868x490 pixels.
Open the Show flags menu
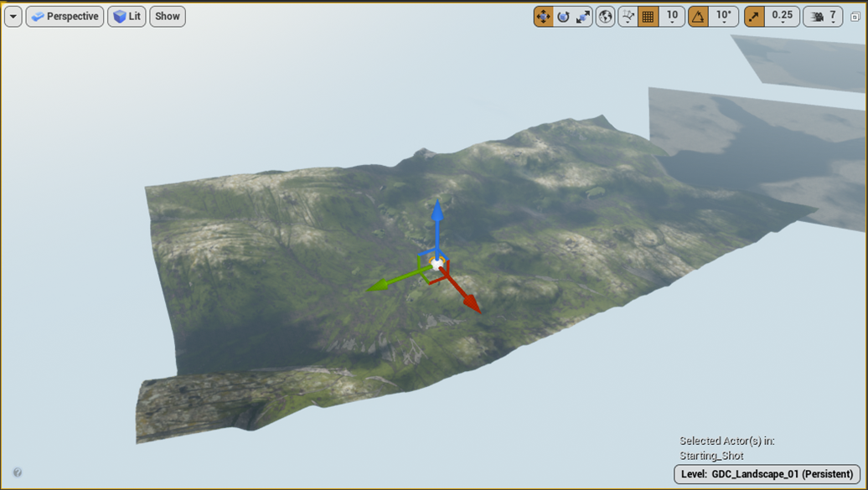click(168, 17)
